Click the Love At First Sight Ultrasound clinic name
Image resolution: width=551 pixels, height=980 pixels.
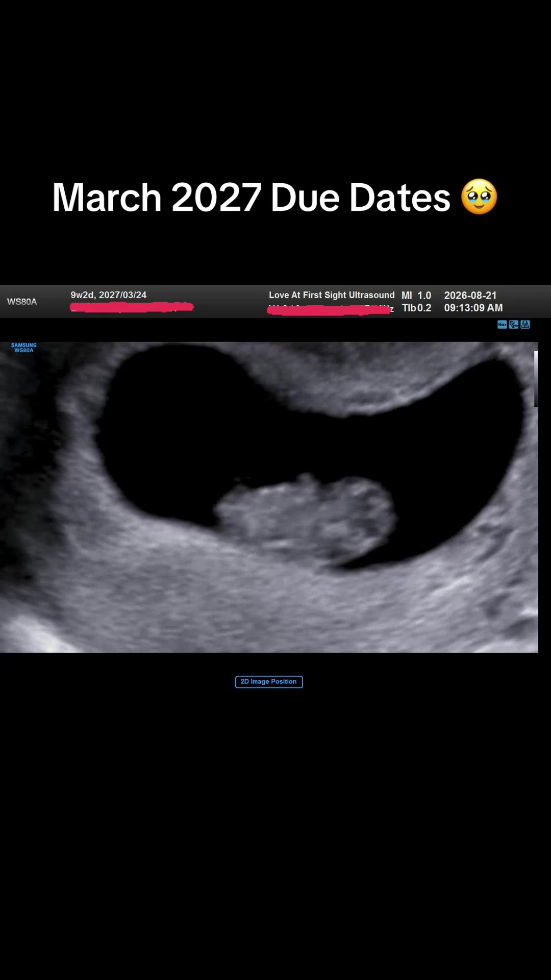tap(332, 295)
